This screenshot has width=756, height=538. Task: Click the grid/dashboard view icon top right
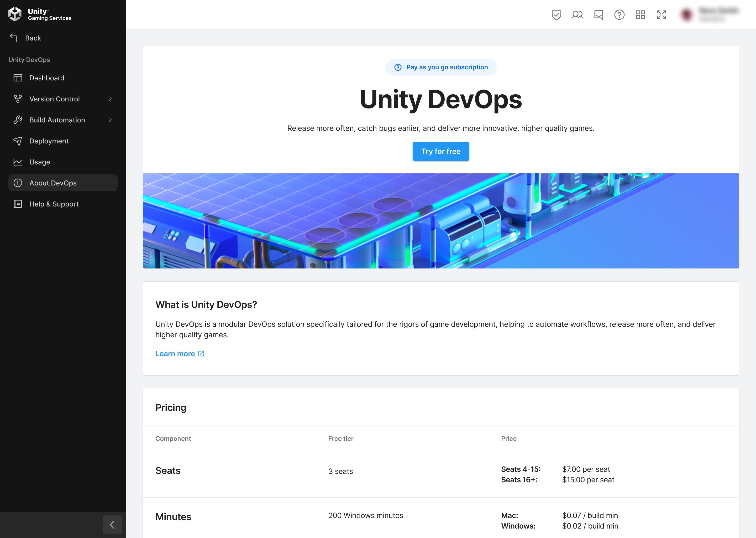(x=640, y=14)
